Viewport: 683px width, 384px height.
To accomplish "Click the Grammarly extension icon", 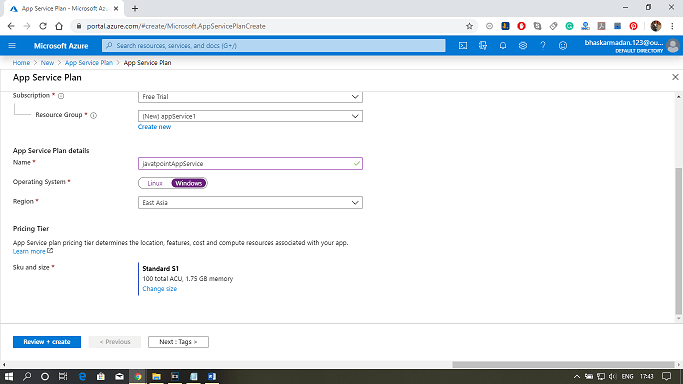I will click(x=569, y=26).
